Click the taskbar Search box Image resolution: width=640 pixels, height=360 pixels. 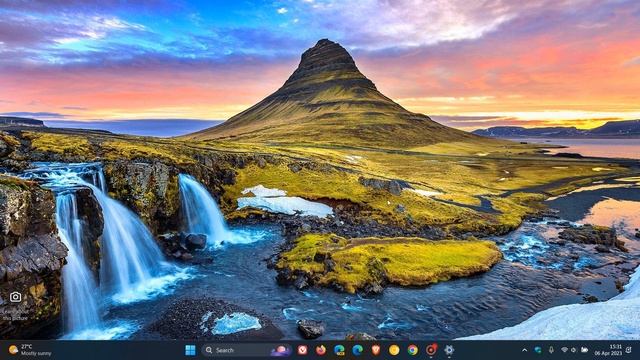point(247,350)
